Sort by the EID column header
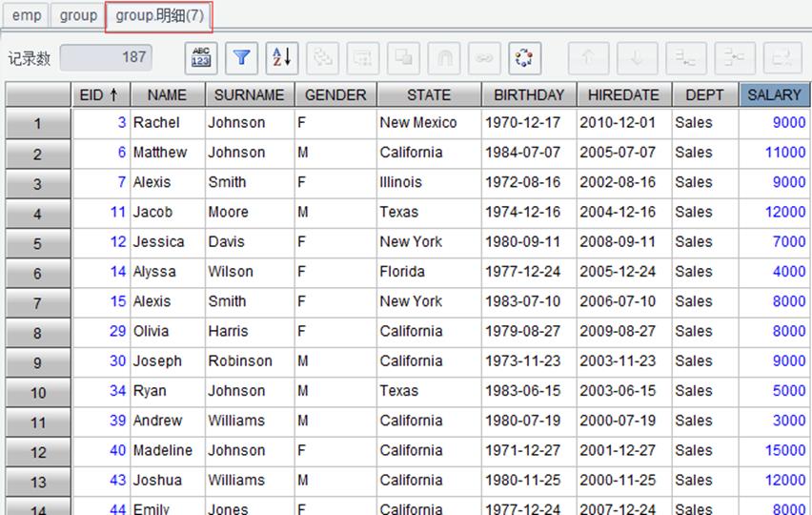The image size is (812, 515). pyautogui.click(x=101, y=94)
